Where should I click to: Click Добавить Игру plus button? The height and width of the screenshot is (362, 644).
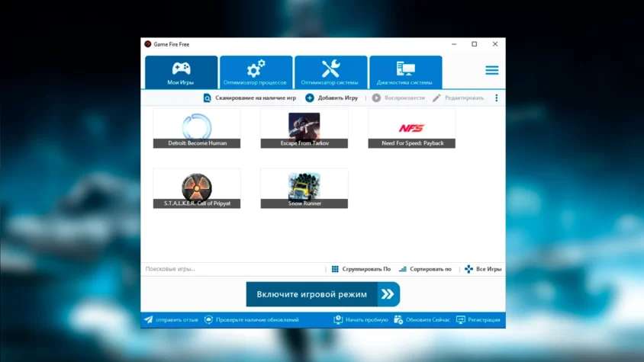[331, 98]
